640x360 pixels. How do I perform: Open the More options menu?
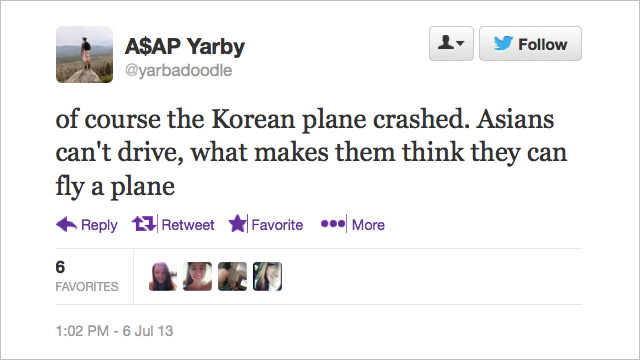coord(368,225)
